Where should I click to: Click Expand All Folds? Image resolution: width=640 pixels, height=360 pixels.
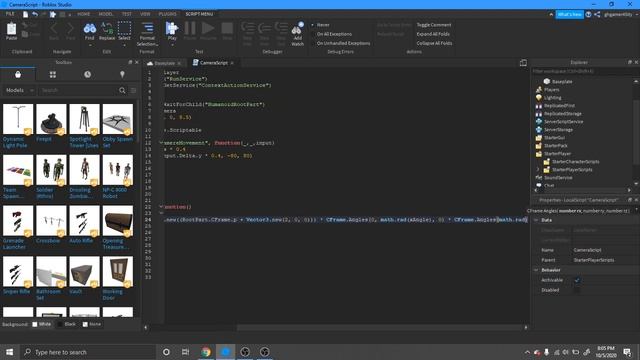click(x=433, y=34)
